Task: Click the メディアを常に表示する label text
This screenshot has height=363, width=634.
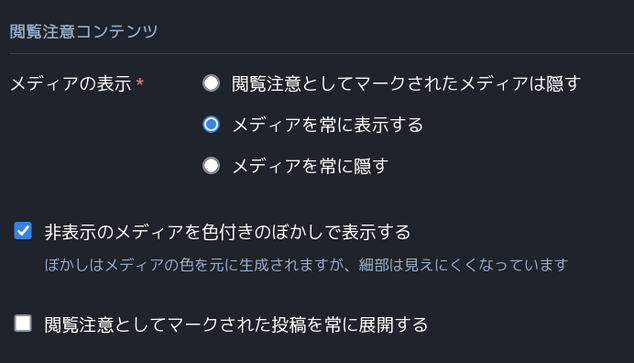Action: tap(328, 125)
